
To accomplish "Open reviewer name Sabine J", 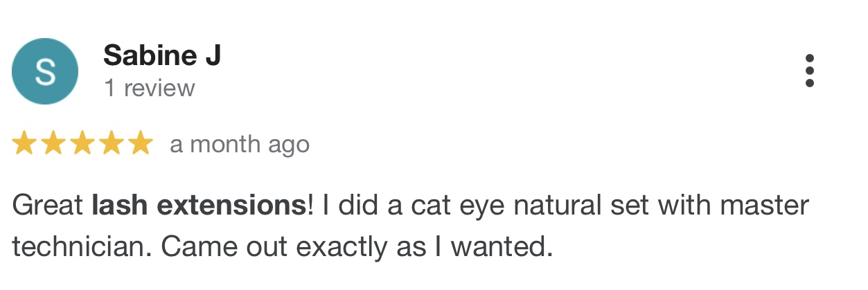I will [162, 55].
